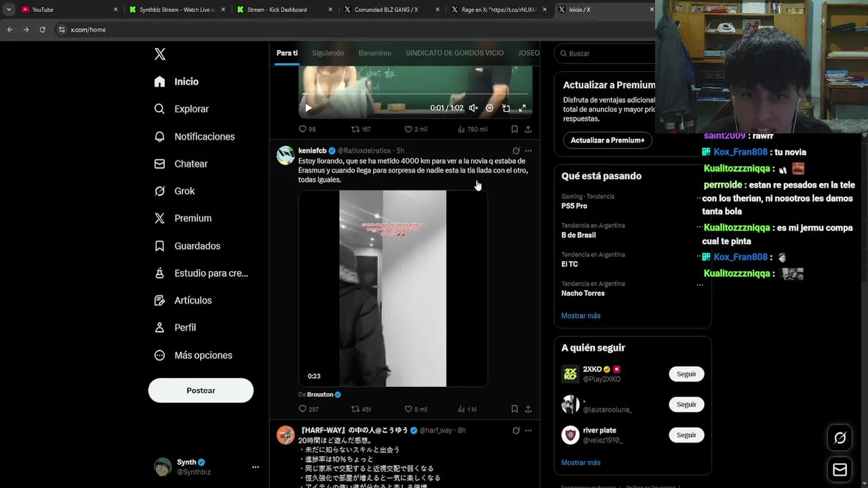Screen dimensions: 868x488
Task: Toggle picture-in-picture on top video
Action: click(x=506, y=108)
